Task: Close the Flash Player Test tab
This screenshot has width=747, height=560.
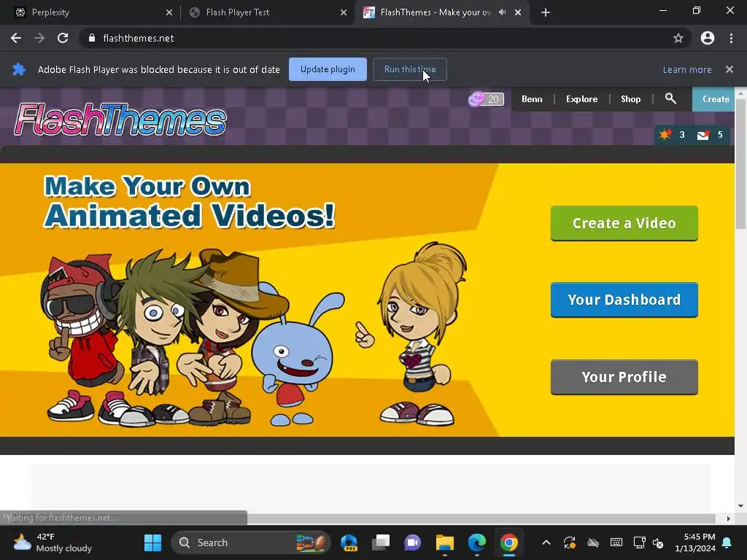Action: (x=344, y=13)
